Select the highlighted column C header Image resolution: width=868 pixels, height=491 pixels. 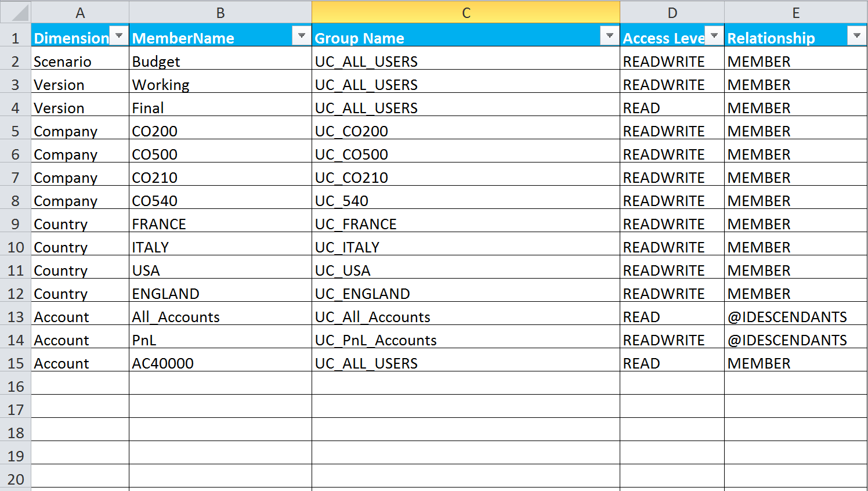tap(466, 13)
